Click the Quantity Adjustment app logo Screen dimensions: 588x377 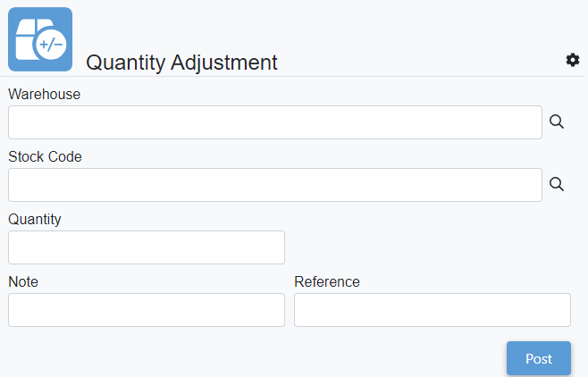(40, 39)
